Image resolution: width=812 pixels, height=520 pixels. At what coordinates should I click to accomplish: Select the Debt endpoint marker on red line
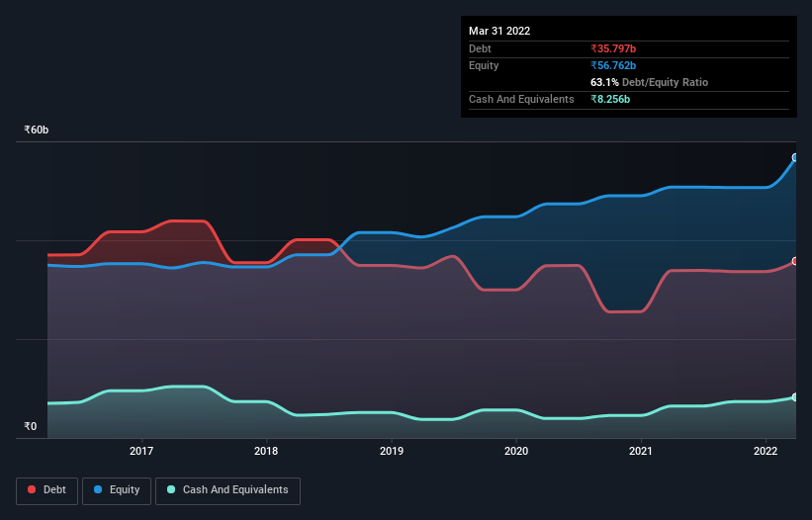795,261
